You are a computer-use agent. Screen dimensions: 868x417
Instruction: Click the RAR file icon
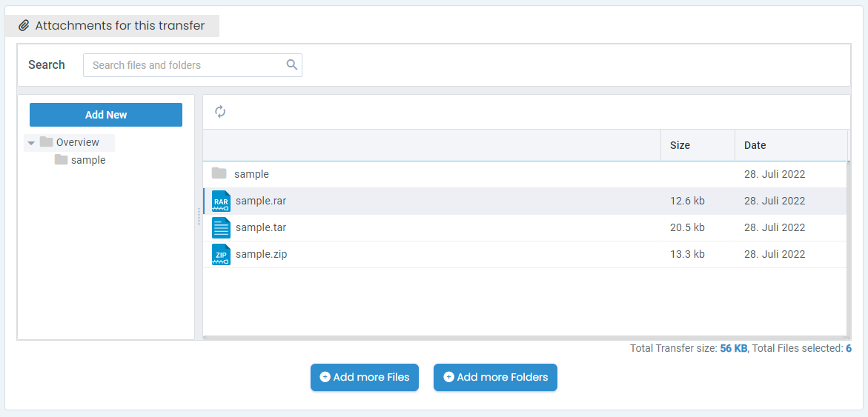221,201
